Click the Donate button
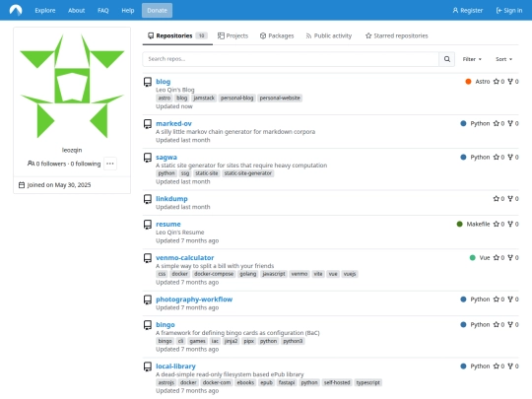This screenshot has height=399, width=532. (157, 11)
